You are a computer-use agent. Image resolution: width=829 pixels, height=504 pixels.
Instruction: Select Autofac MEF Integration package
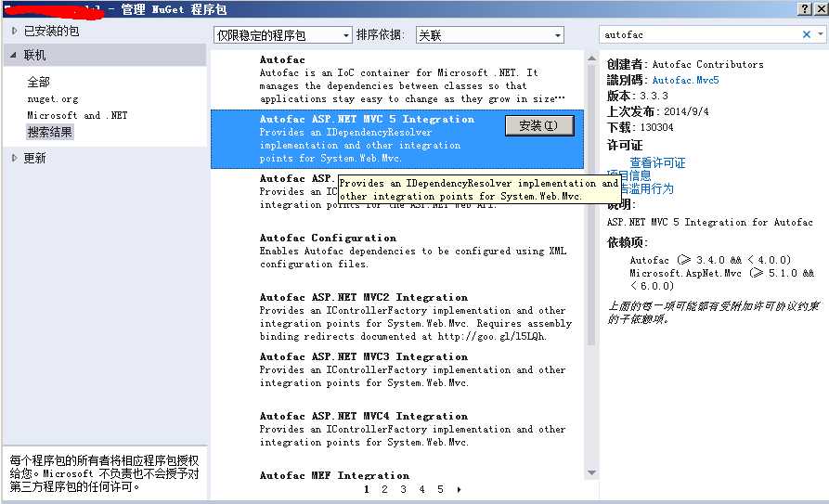[x=397, y=474]
